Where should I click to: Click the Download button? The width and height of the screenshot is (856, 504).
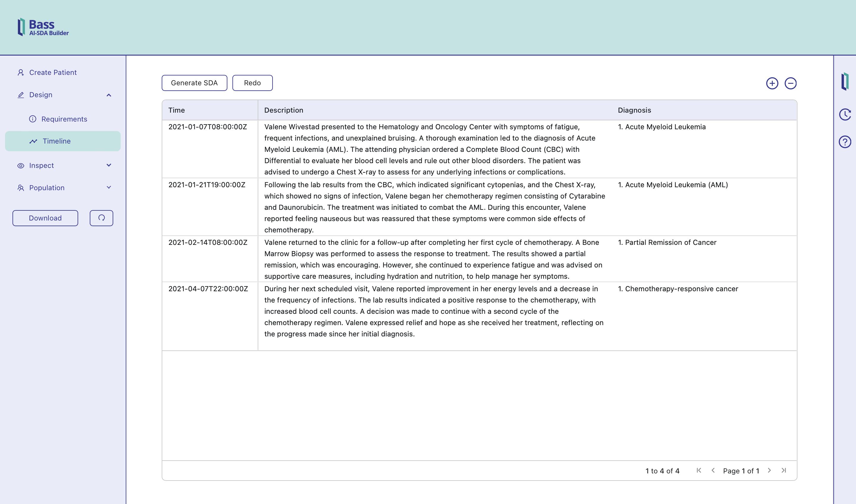(x=45, y=218)
